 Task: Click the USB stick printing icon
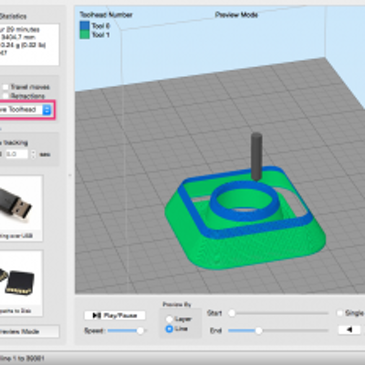(x=21, y=203)
